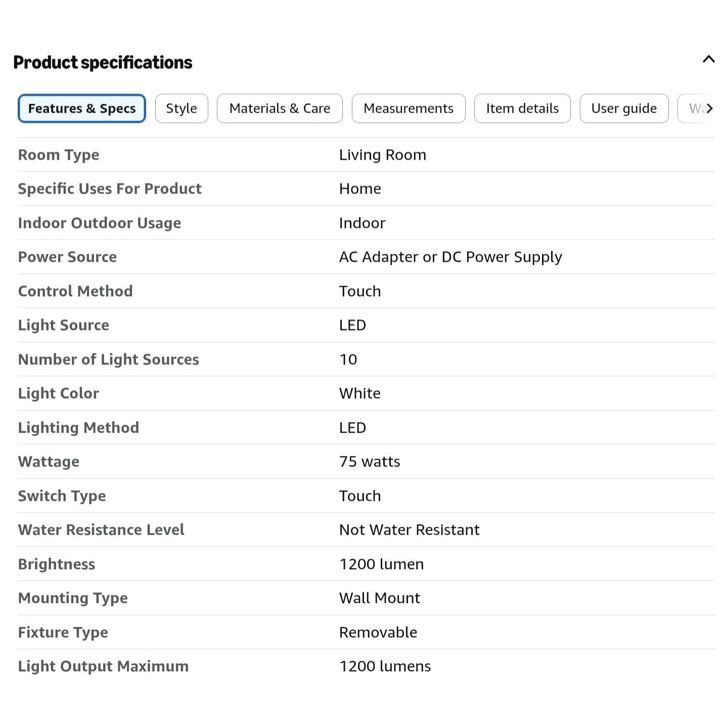
Task: Click the Light Color label
Action: point(59,393)
